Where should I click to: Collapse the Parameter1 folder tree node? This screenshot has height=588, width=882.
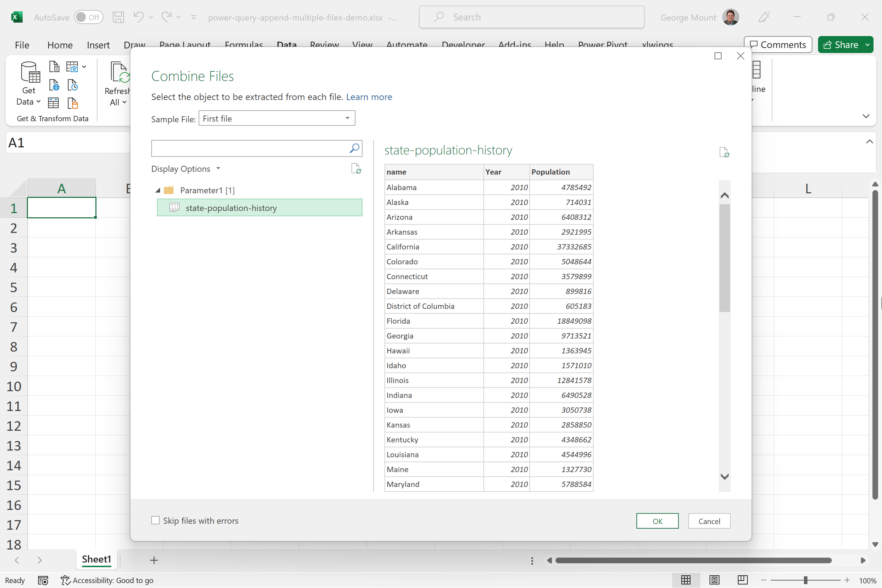pyautogui.click(x=158, y=190)
